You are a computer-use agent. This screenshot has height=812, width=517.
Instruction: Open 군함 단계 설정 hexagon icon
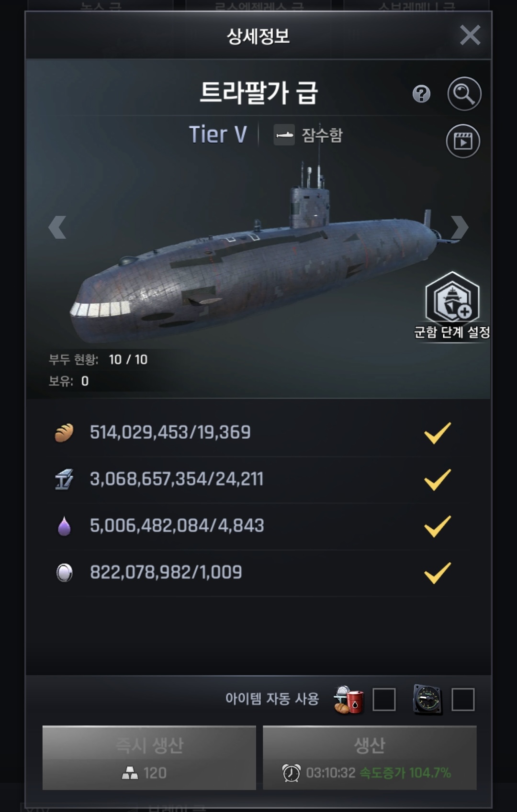(452, 298)
